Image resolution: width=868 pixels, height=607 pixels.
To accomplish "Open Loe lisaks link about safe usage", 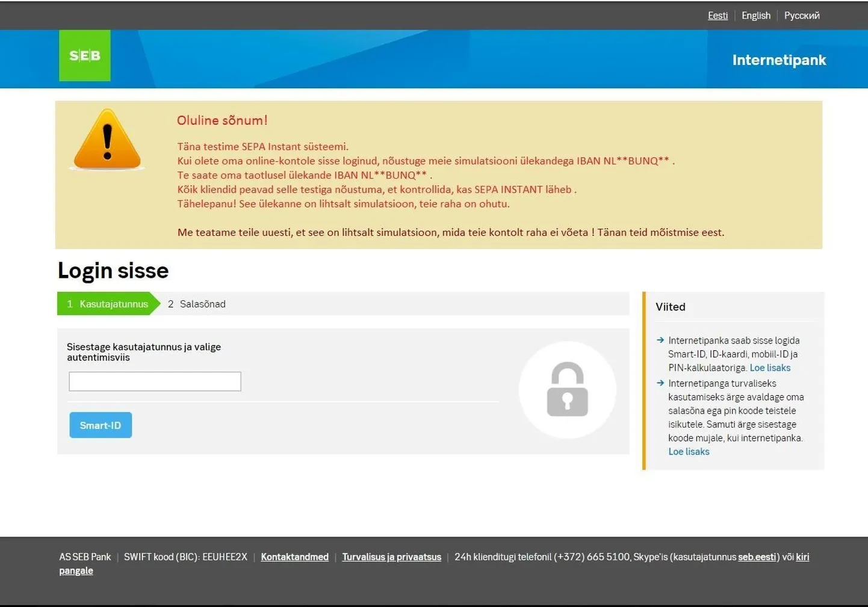I will 689,452.
